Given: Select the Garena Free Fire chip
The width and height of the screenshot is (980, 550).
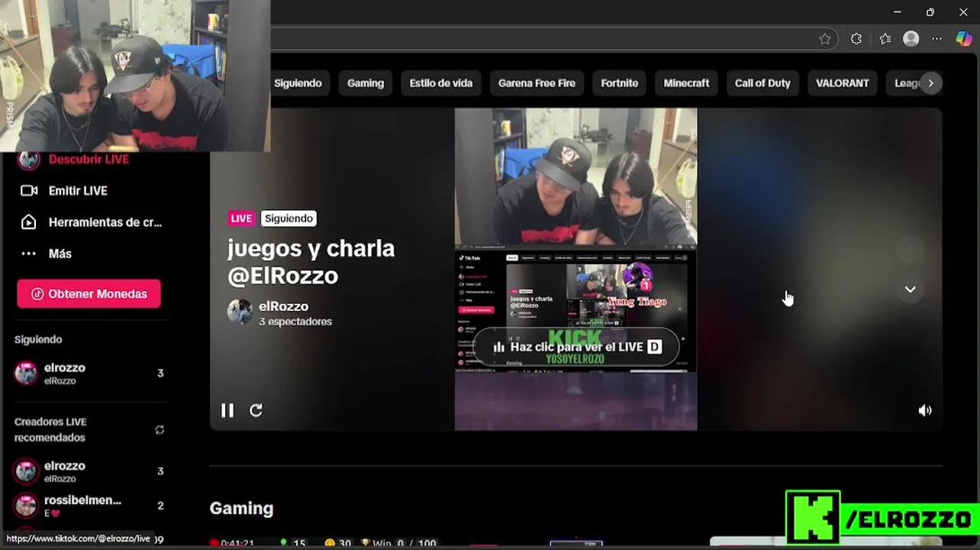Looking at the screenshot, I should point(537,83).
